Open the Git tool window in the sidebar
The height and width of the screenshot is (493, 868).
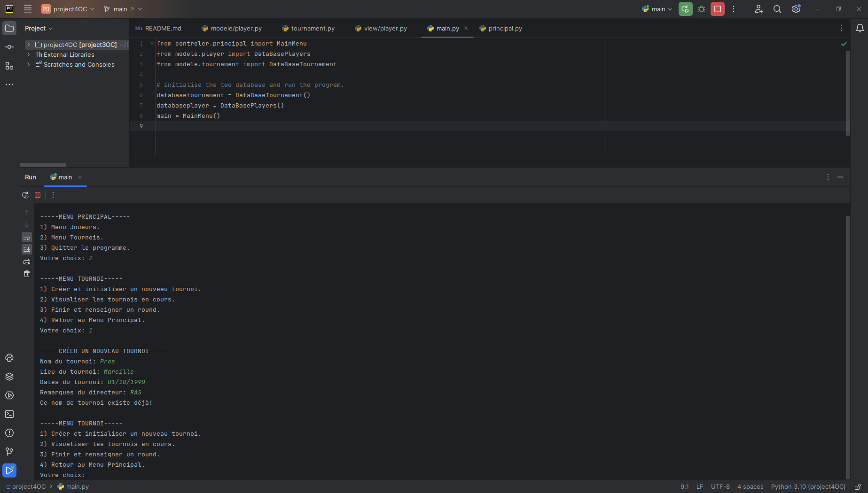coord(9,452)
